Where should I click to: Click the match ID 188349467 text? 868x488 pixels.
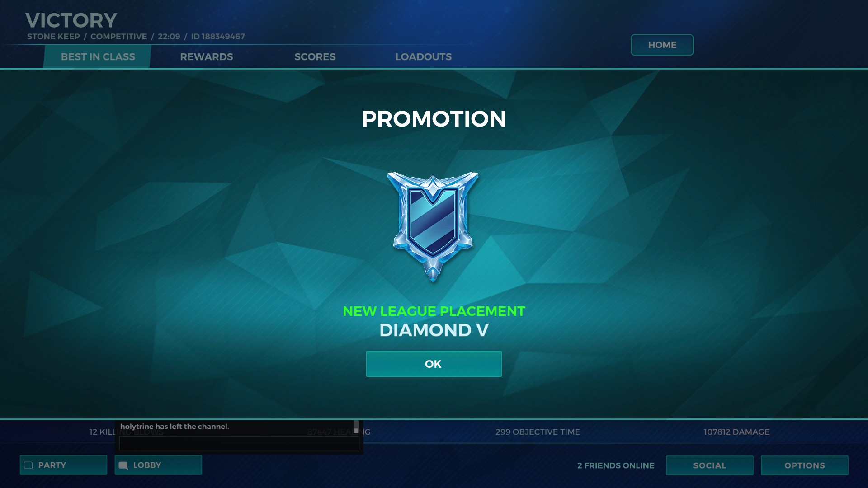pyautogui.click(x=218, y=37)
